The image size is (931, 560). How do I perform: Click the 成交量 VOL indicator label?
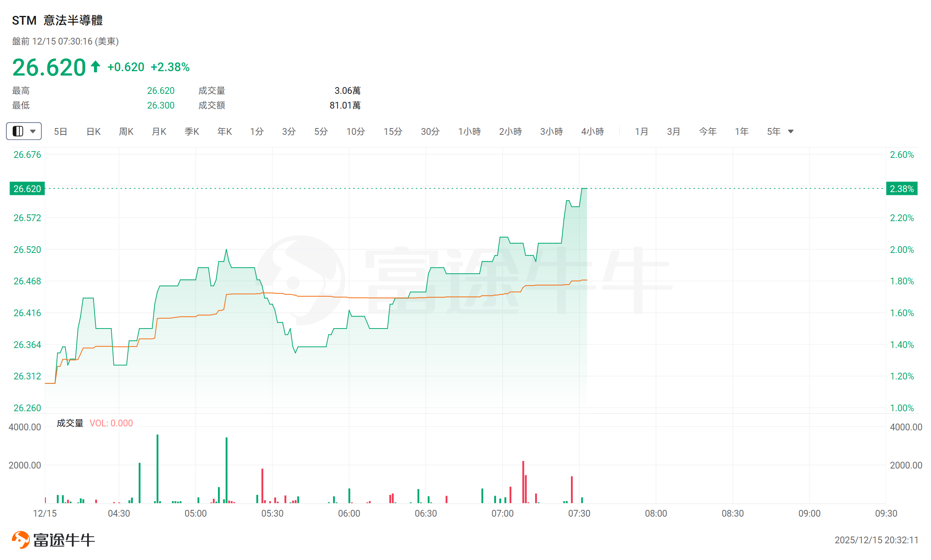click(x=70, y=423)
